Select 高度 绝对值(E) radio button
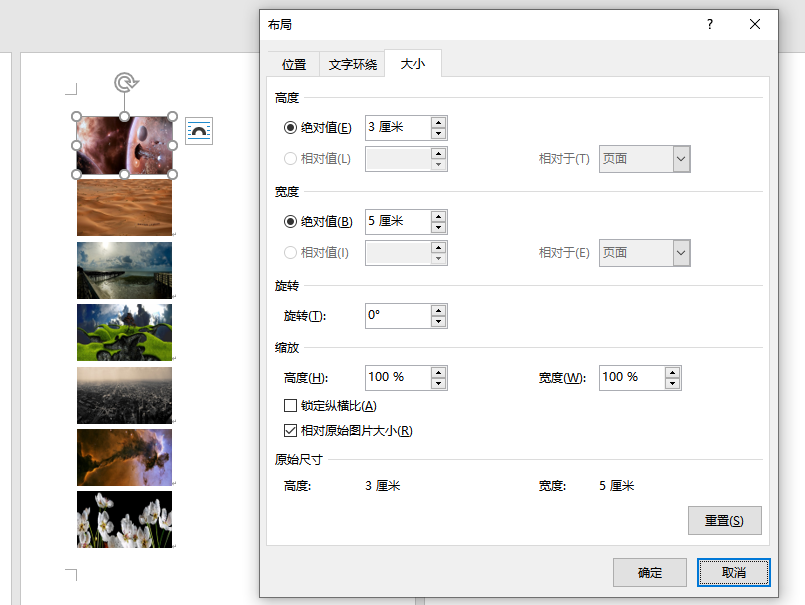This screenshot has width=805, height=605. click(x=290, y=127)
